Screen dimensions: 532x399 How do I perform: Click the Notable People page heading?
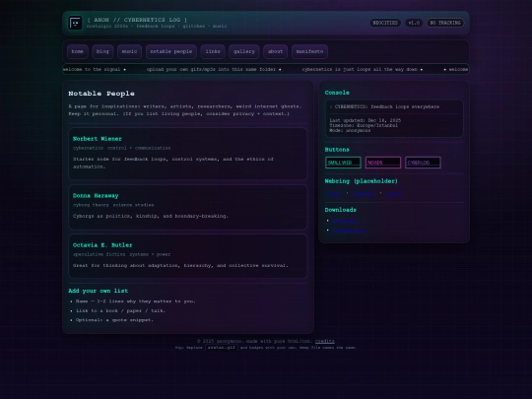click(101, 94)
